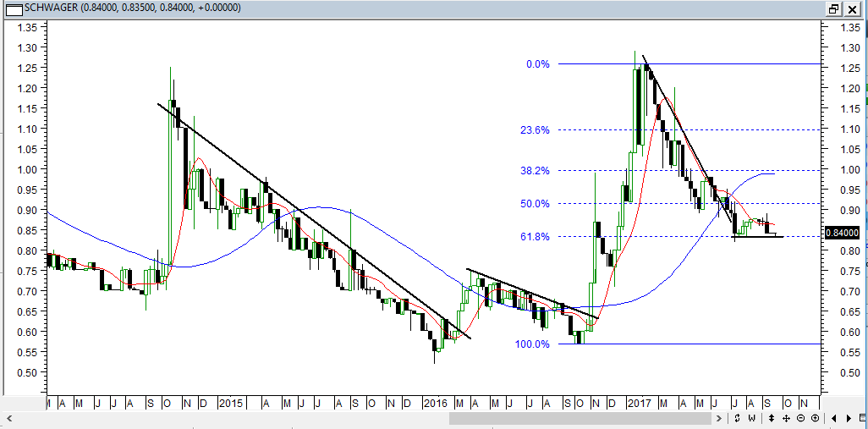868x429 pixels.
Task: Select the 38.2% Fibonacci label
Action: coord(535,170)
